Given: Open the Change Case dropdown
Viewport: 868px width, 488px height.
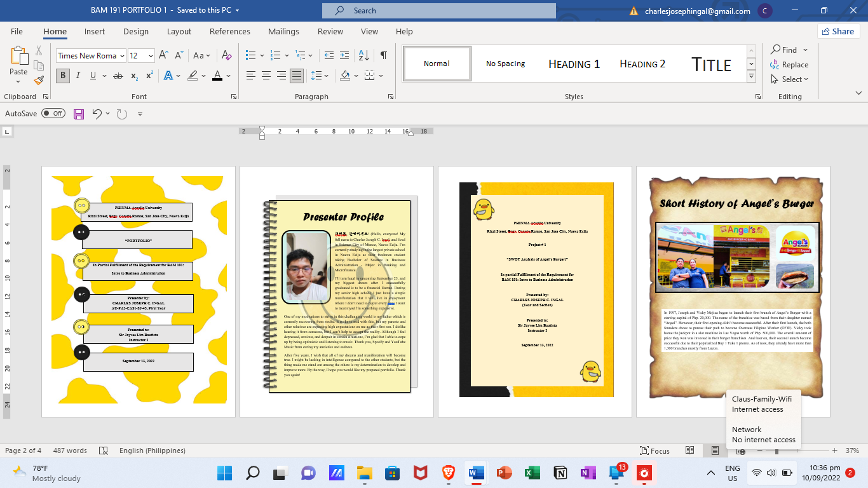Looking at the screenshot, I should tap(201, 55).
